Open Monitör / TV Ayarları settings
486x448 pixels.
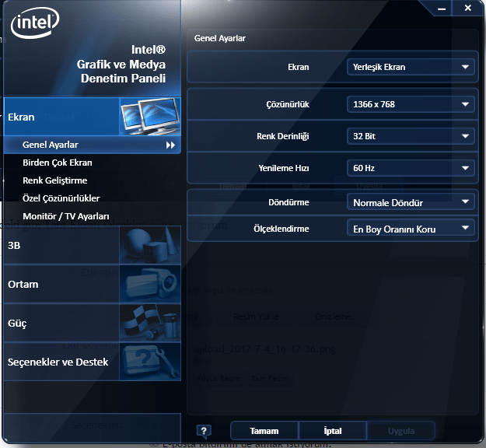coord(66,216)
